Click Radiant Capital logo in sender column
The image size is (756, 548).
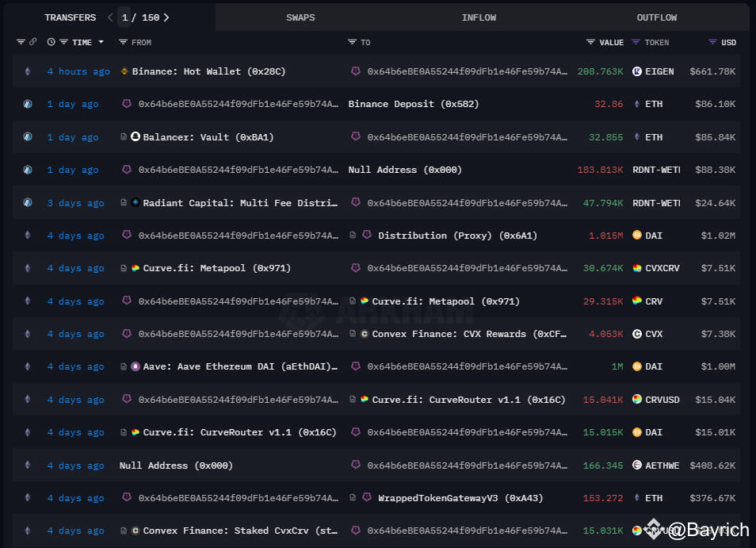click(136, 202)
